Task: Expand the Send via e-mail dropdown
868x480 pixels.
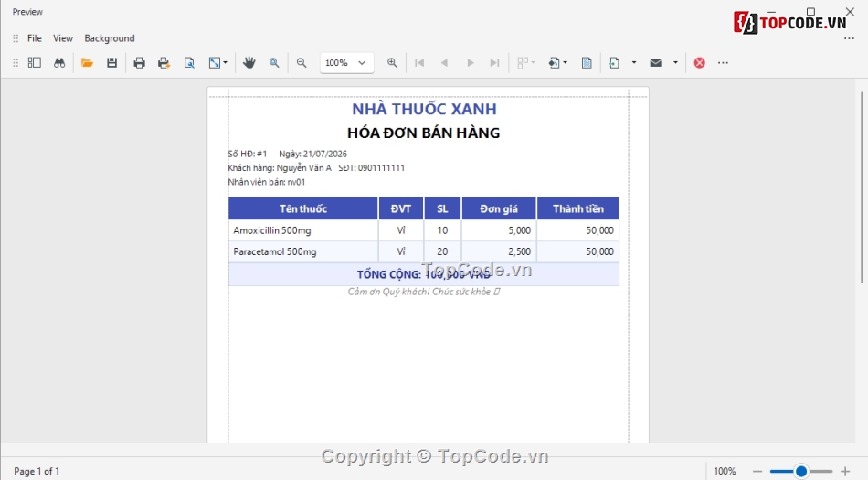Action: coord(675,62)
